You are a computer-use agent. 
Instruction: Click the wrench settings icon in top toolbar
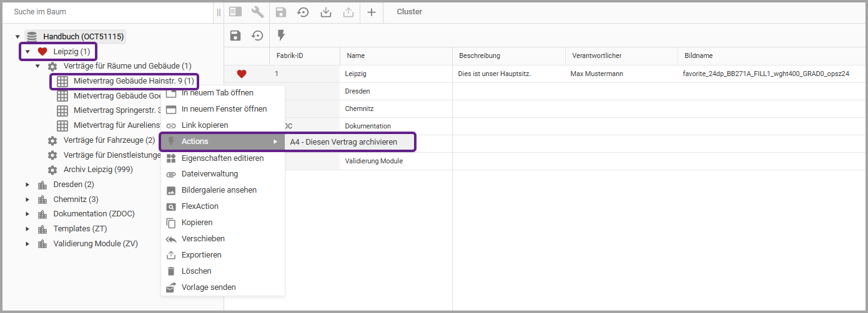coord(258,12)
